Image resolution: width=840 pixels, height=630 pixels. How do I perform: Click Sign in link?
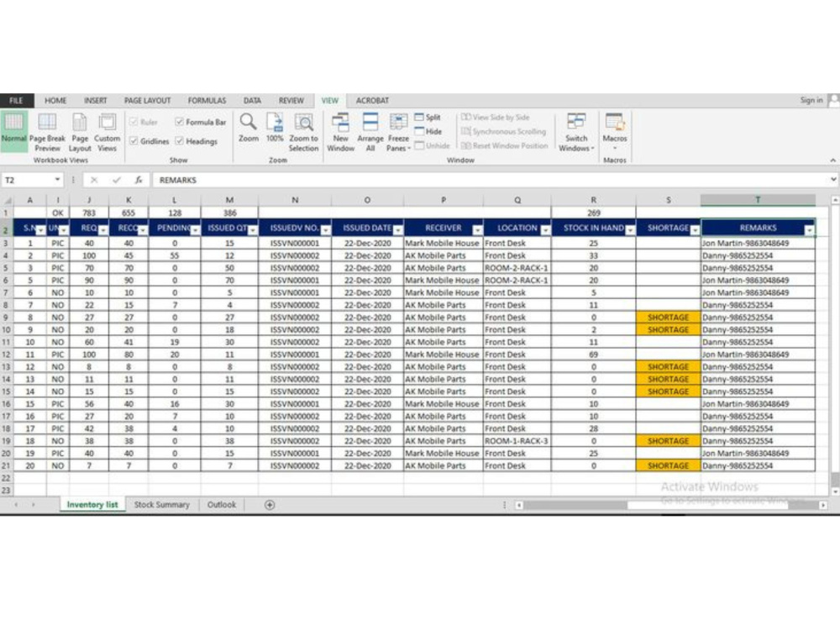click(811, 100)
